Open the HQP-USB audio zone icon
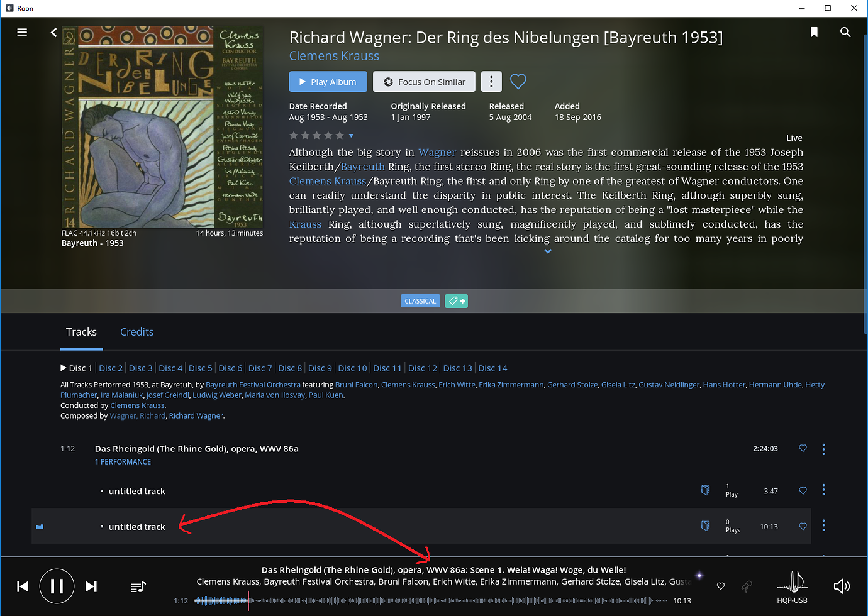 [x=792, y=586]
